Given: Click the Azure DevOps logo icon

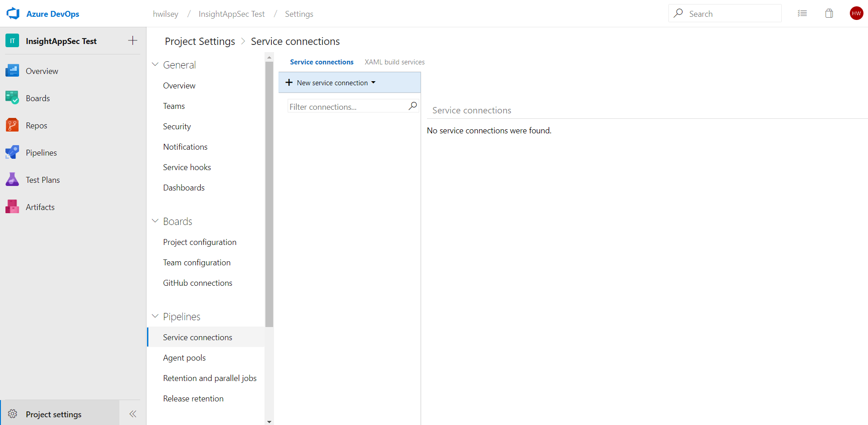Looking at the screenshot, I should 13,14.
